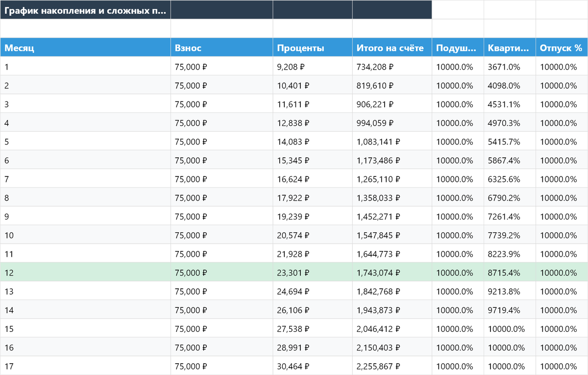
Task: Select the 'Взнос' header cell
Action: [221, 48]
